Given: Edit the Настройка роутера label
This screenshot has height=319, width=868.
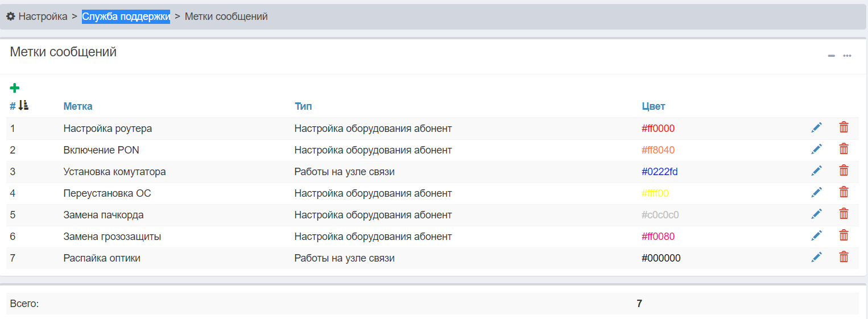Looking at the screenshot, I should click(x=816, y=128).
